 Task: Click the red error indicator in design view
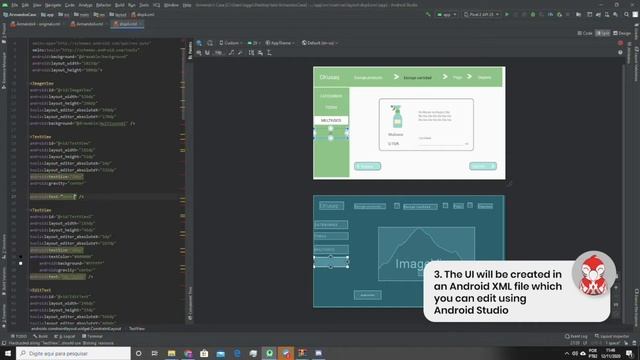click(620, 43)
